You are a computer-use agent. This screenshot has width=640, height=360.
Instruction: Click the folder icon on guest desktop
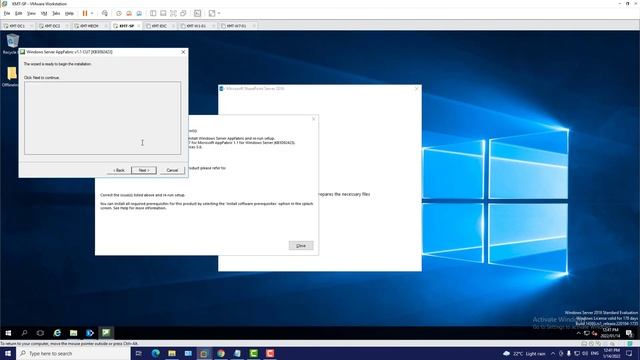click(12, 73)
